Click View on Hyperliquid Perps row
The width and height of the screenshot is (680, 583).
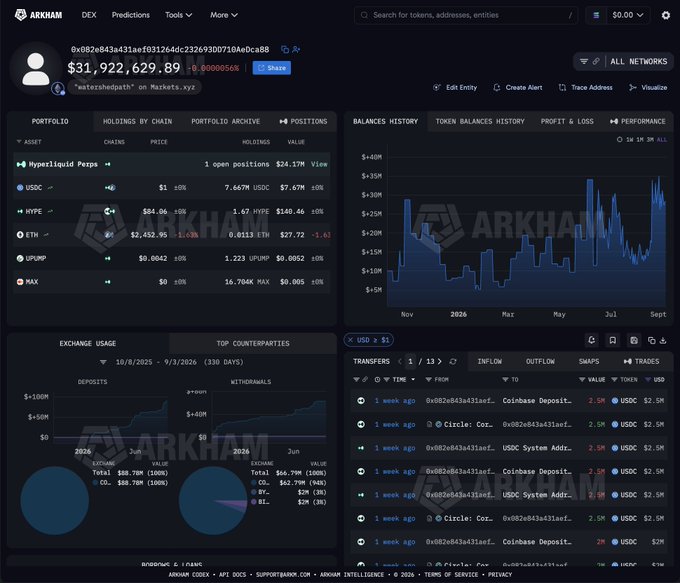(x=319, y=164)
